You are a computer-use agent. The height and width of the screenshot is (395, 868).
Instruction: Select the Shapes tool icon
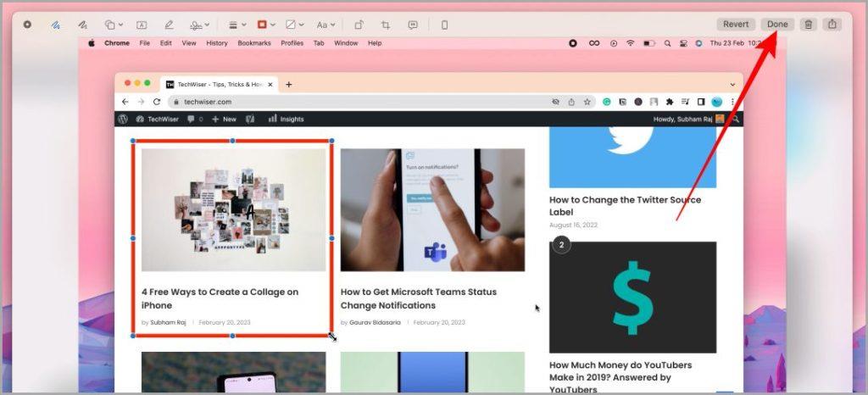[110, 25]
